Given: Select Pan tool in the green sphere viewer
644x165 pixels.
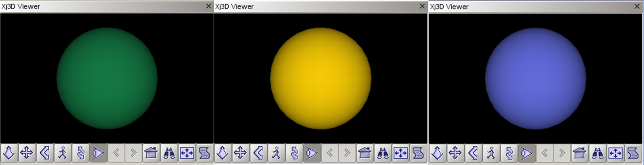Looking at the screenshot, I should click(27, 152).
